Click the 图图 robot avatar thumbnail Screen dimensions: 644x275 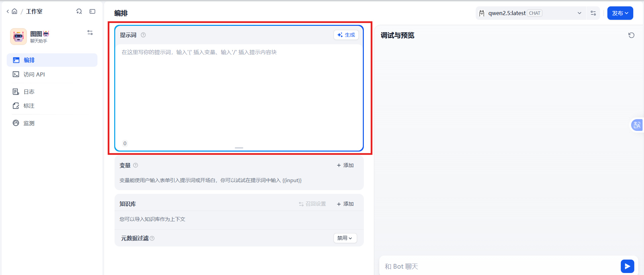[x=18, y=37]
